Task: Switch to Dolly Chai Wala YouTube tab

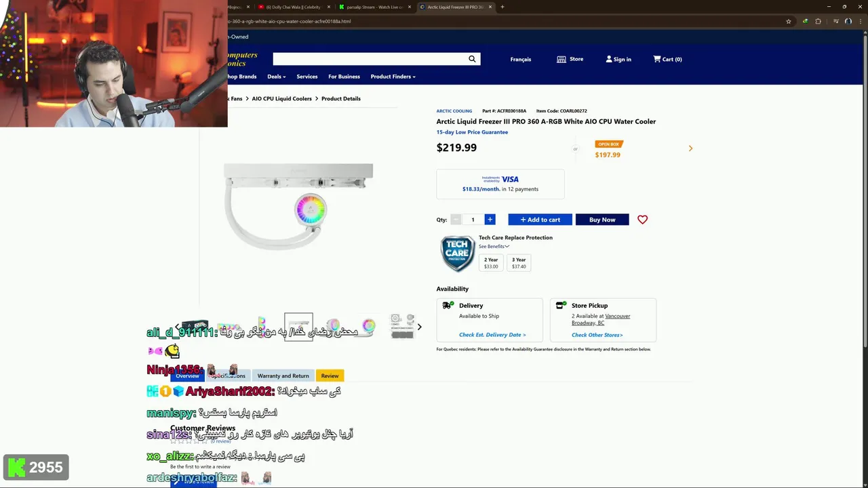Action: pos(294,7)
